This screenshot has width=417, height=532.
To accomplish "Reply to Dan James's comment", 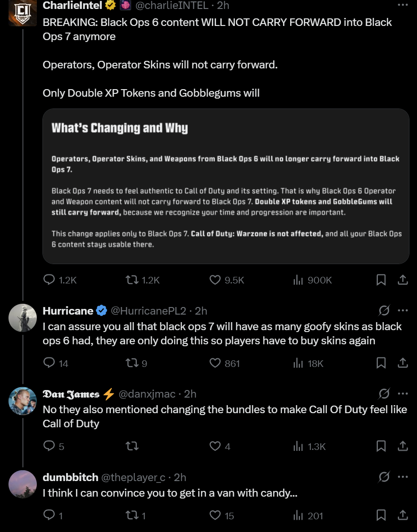I will point(50,446).
